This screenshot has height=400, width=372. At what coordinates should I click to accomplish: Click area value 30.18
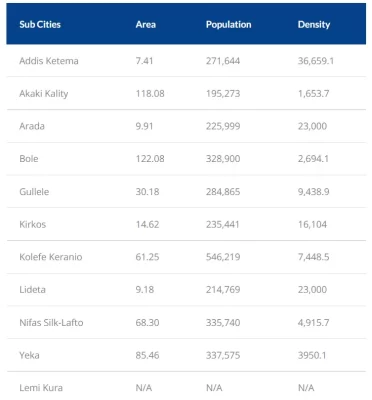[147, 192]
